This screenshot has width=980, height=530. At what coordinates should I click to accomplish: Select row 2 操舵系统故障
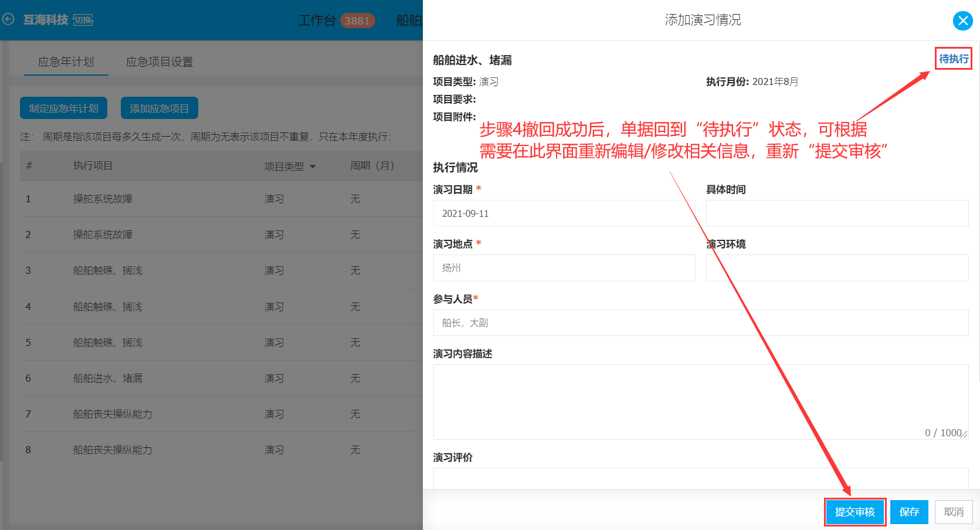coord(221,235)
